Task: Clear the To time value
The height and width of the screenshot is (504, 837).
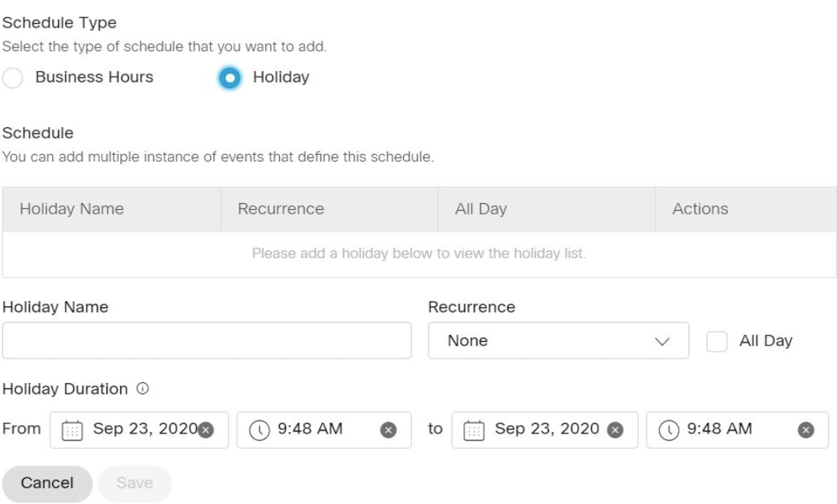Action: pyautogui.click(x=806, y=430)
